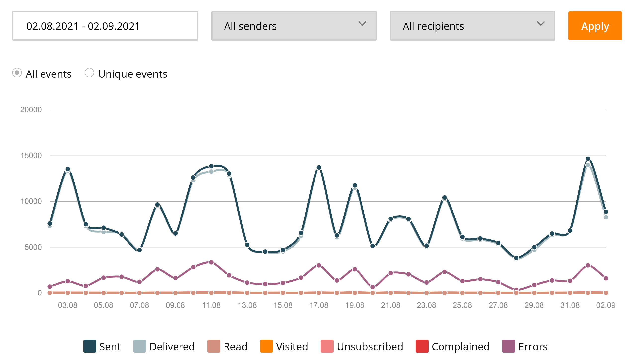Image resolution: width=631 pixels, height=364 pixels.
Task: Click the Sent legend label
Action: coord(110,347)
